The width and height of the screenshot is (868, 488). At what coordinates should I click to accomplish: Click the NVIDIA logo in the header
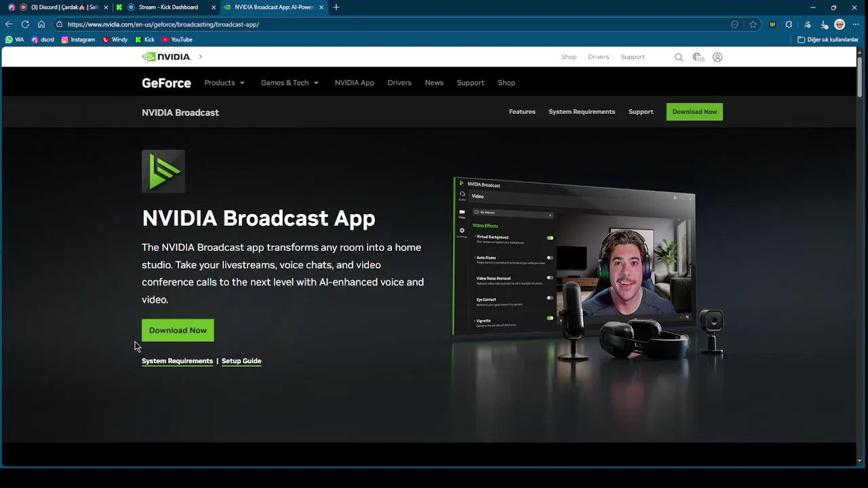click(166, 57)
